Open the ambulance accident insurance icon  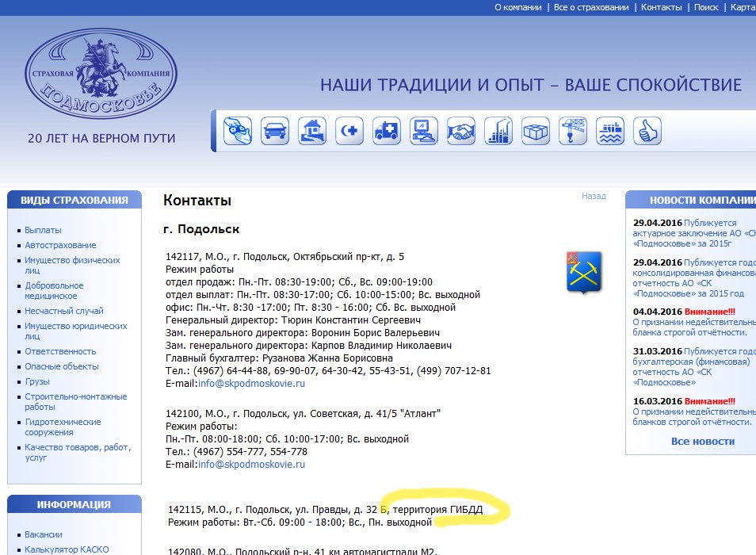click(387, 131)
